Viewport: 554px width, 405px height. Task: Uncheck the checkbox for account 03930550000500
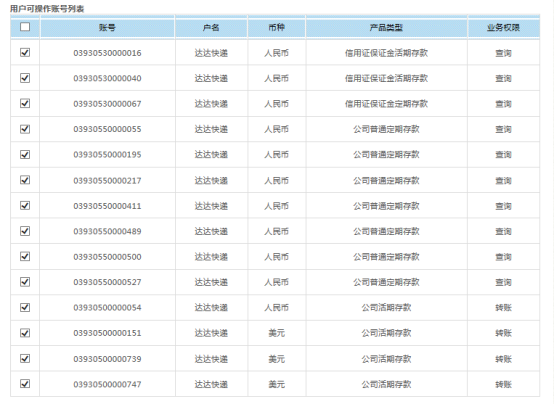click(25, 256)
